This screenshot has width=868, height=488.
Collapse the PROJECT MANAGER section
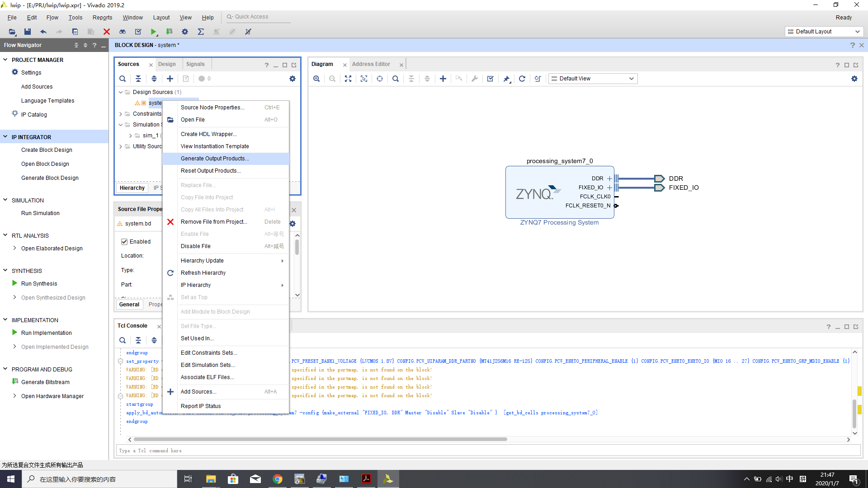[5, 59]
